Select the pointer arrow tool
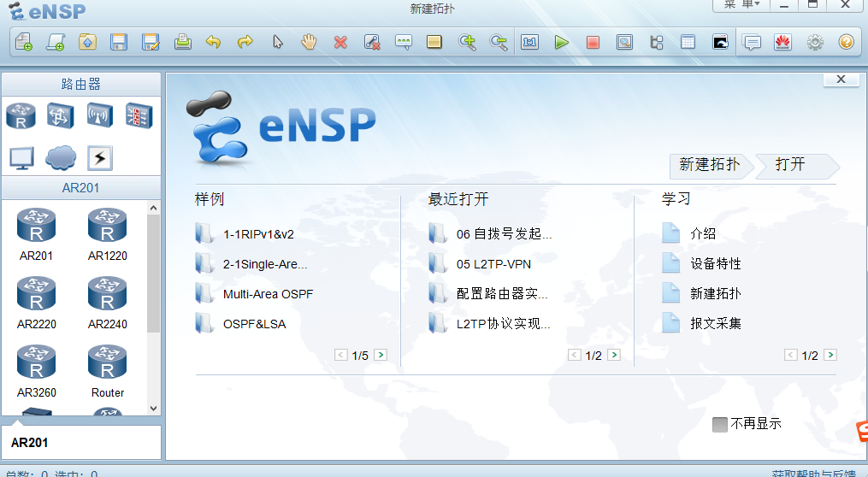Viewport: 868px width, 477px height. click(x=277, y=42)
